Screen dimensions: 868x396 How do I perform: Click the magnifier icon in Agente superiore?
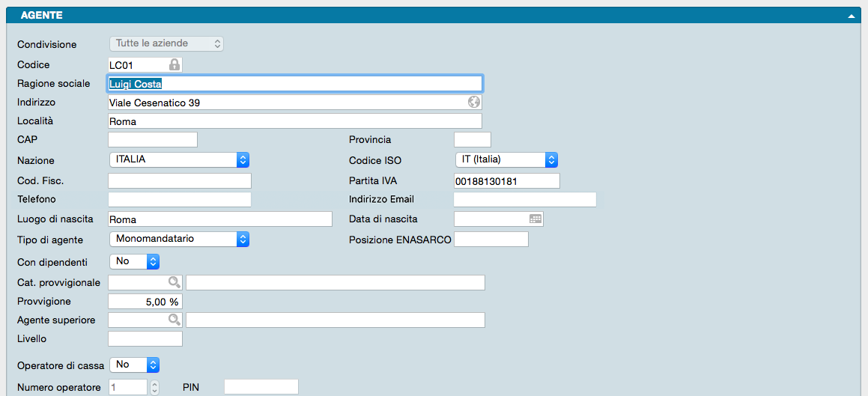(x=174, y=320)
